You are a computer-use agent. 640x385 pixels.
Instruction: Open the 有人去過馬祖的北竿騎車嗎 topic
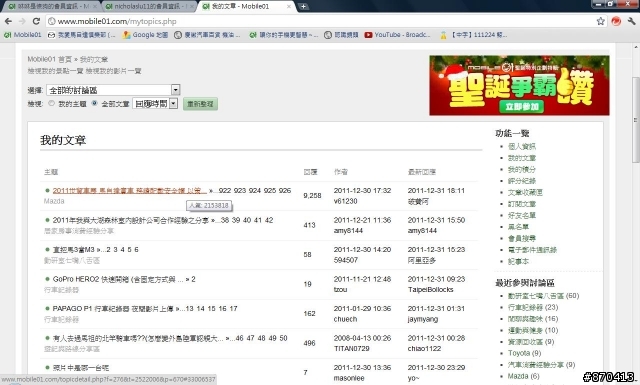click(138, 338)
